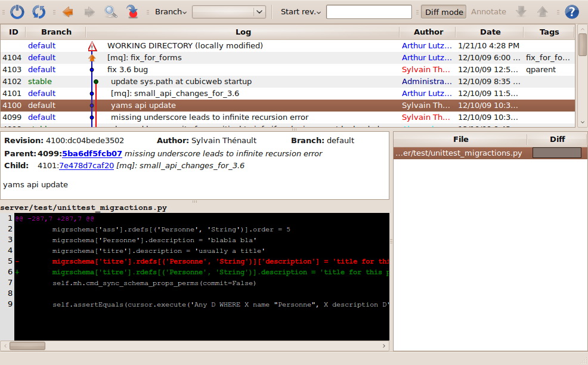Jump to next diff with the down-arrow icon

pos(520,11)
